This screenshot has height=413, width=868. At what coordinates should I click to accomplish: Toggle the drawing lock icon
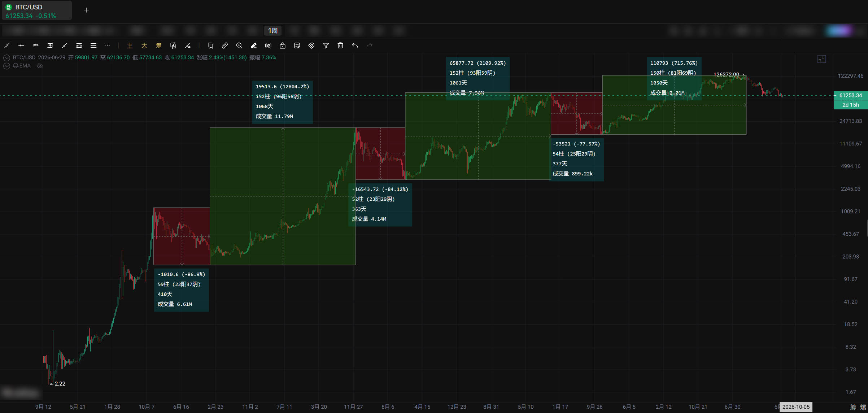(283, 45)
